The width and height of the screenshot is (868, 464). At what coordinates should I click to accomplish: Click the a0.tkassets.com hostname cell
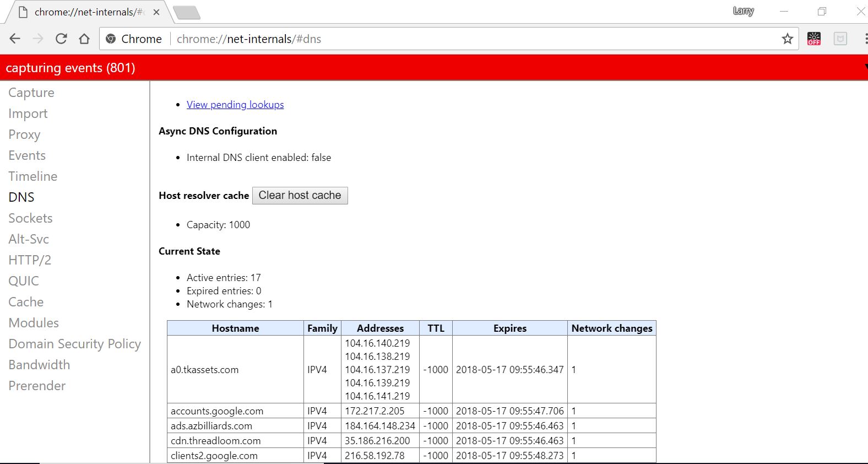pyautogui.click(x=204, y=370)
